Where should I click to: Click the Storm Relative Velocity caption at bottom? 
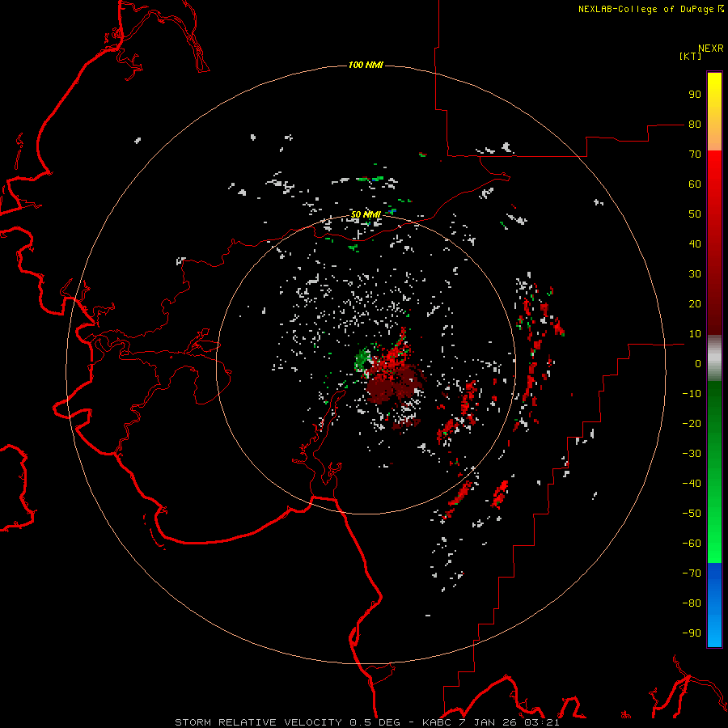coord(366,722)
